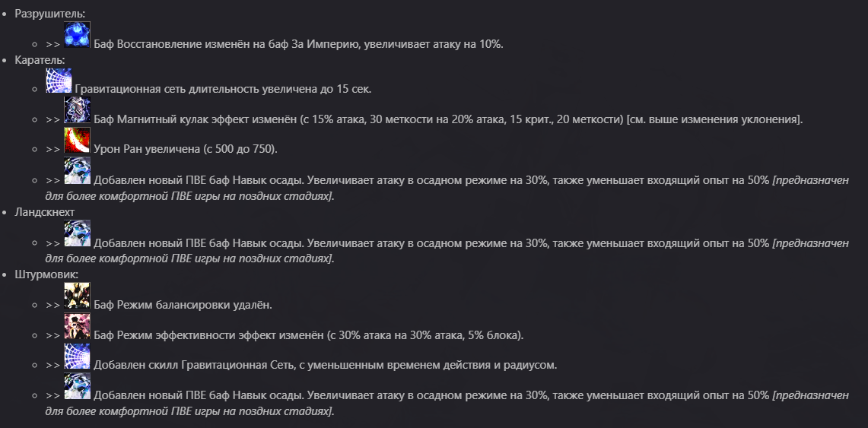Click the Штурмовик class heading
The height and width of the screenshot is (428, 868).
click(x=46, y=274)
